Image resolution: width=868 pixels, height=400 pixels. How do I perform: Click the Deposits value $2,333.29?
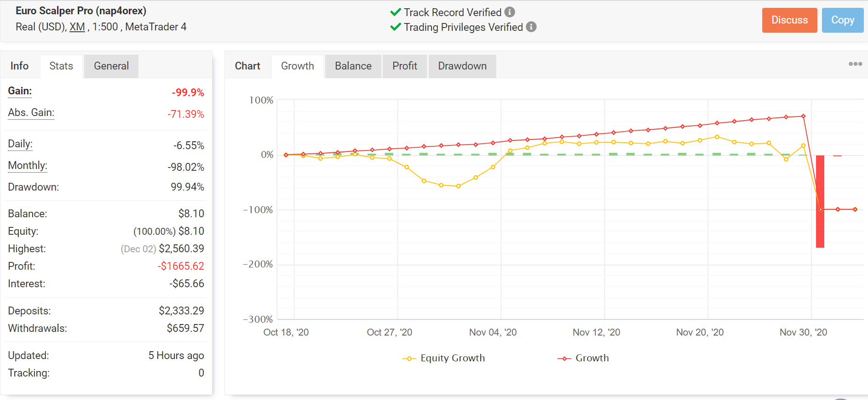(181, 311)
